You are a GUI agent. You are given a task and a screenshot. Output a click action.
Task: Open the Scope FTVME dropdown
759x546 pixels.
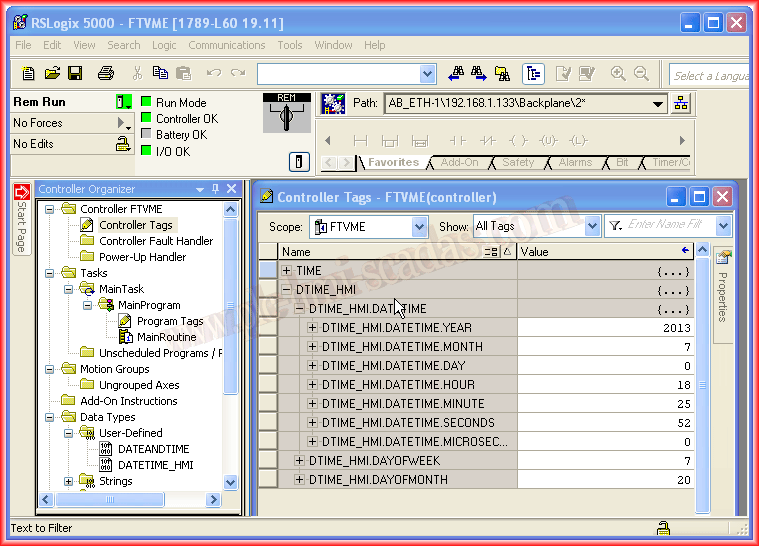(420, 227)
